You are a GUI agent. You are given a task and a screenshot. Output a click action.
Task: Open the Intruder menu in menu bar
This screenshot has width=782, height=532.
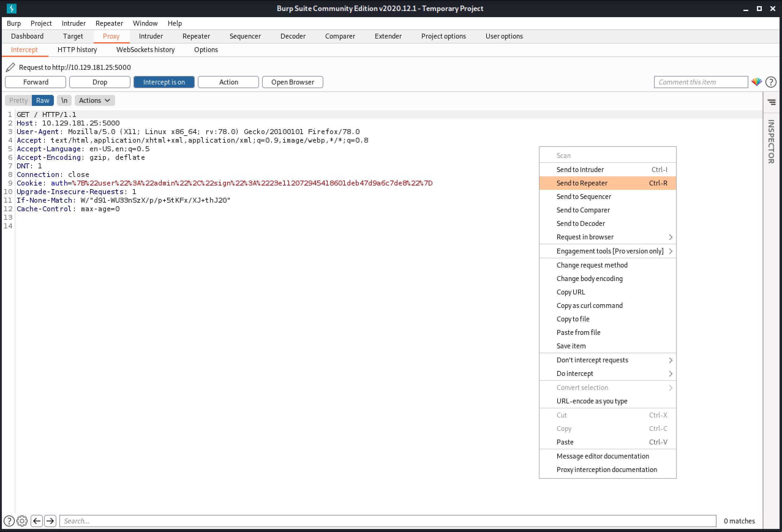74,23
